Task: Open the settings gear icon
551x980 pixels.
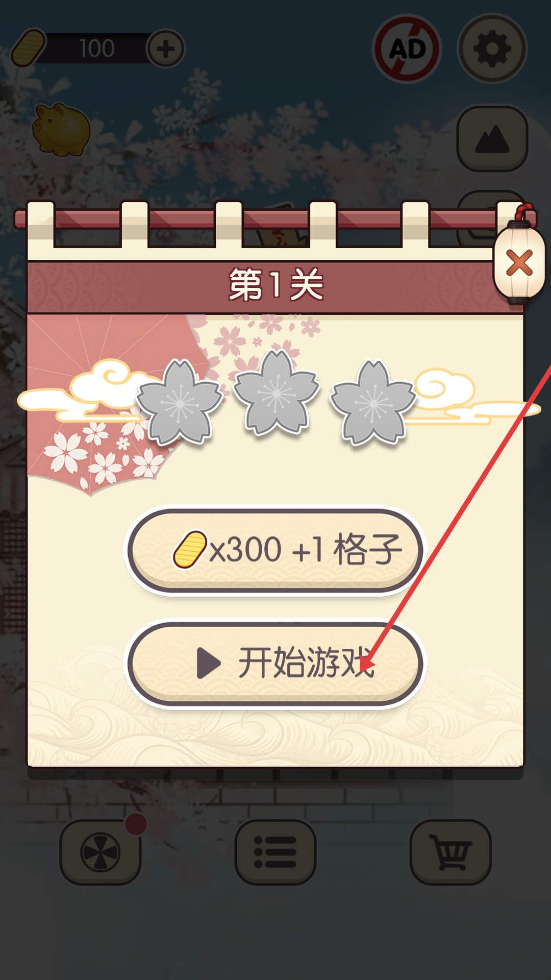Action: click(492, 48)
